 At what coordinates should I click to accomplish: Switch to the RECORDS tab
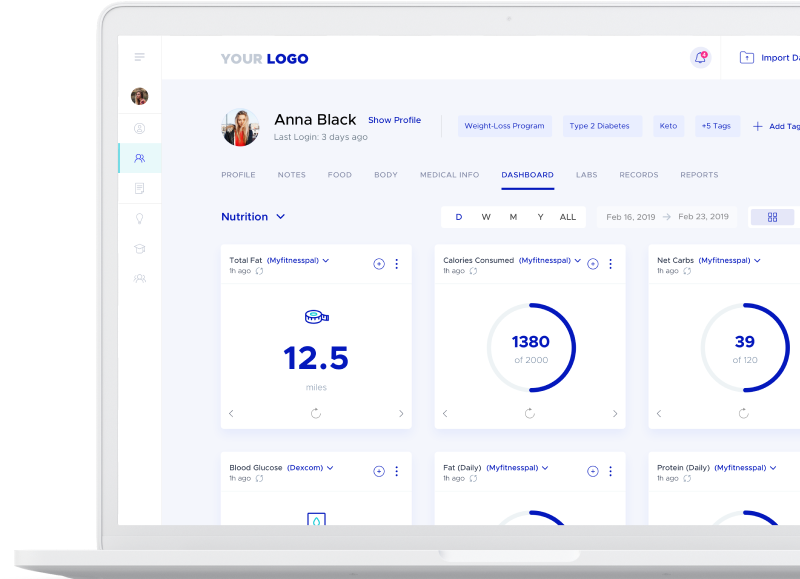639,175
